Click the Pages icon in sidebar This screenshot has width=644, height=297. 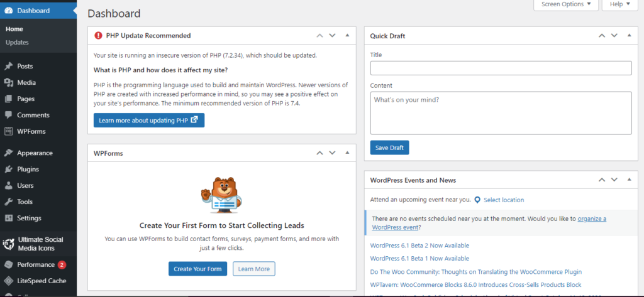pos(8,99)
